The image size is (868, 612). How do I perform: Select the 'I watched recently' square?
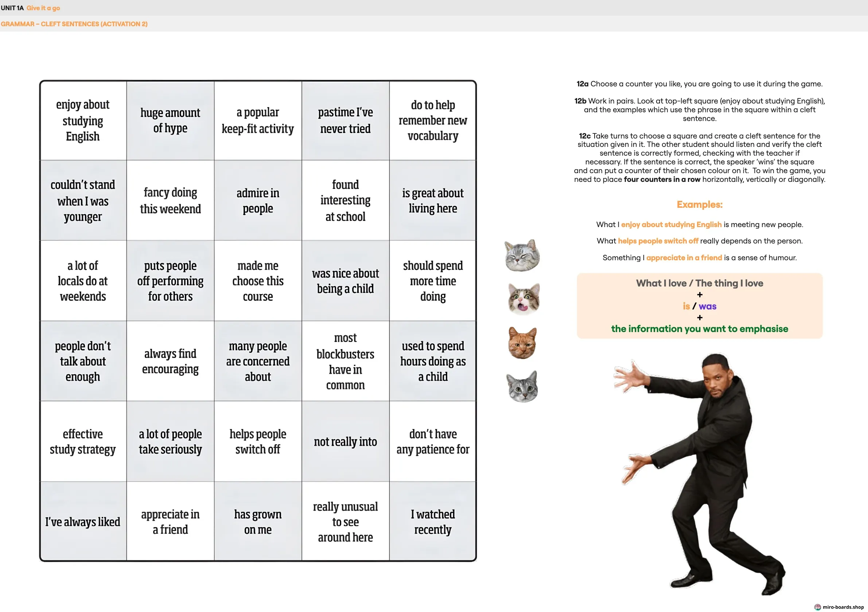432,521
